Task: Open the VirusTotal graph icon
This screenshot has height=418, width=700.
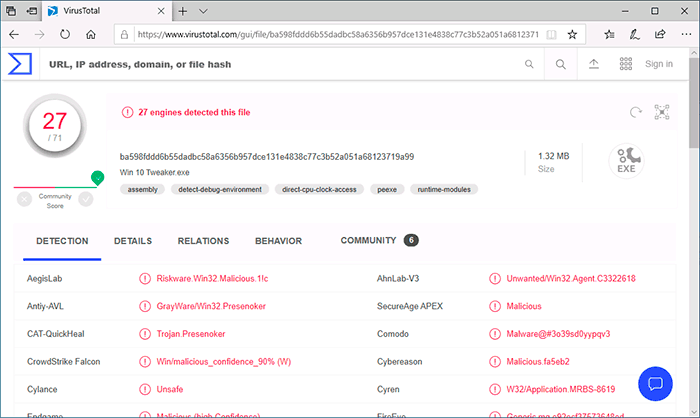Action: (x=661, y=112)
